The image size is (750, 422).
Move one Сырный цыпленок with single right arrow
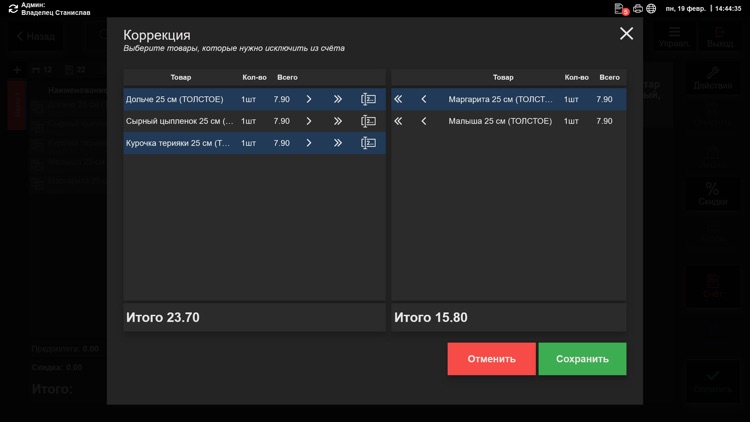[309, 121]
